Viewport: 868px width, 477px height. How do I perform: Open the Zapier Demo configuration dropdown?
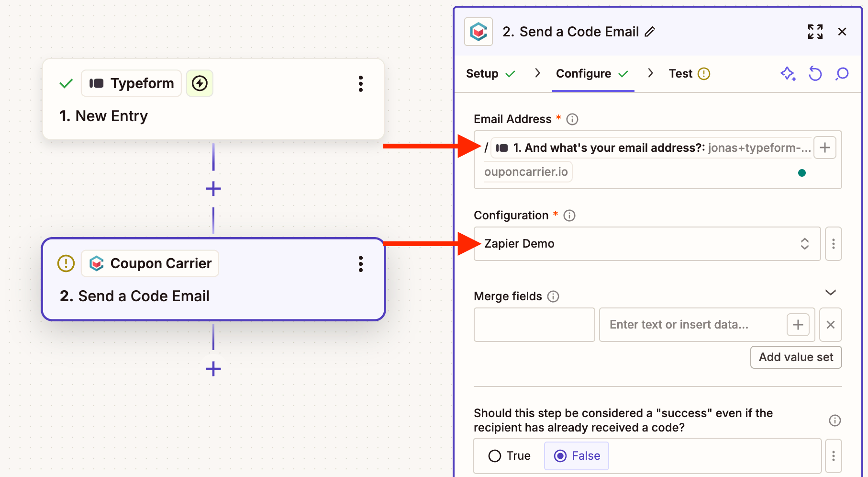click(647, 244)
